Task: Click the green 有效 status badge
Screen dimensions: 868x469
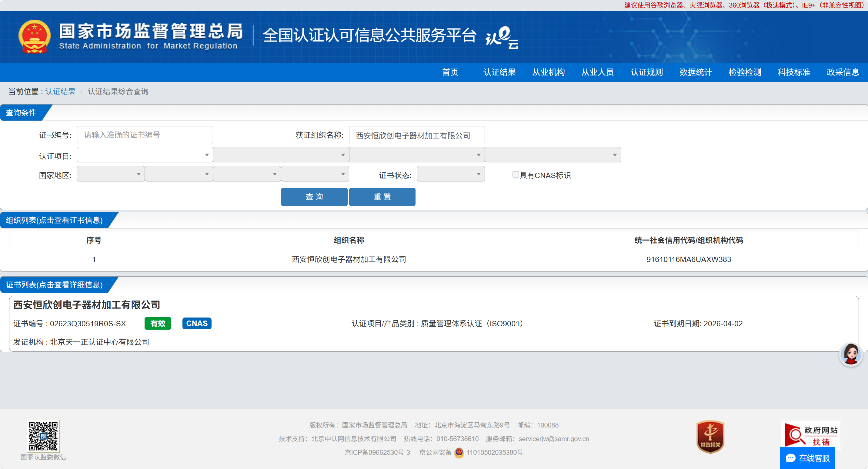Action: 158,324
